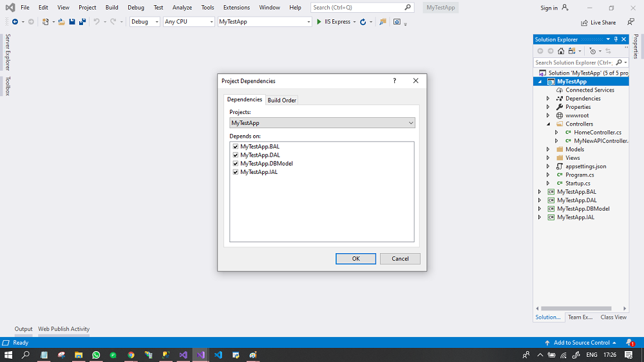Click the Live Share feedback icon
The width and height of the screenshot is (644, 362).
coord(631,22)
